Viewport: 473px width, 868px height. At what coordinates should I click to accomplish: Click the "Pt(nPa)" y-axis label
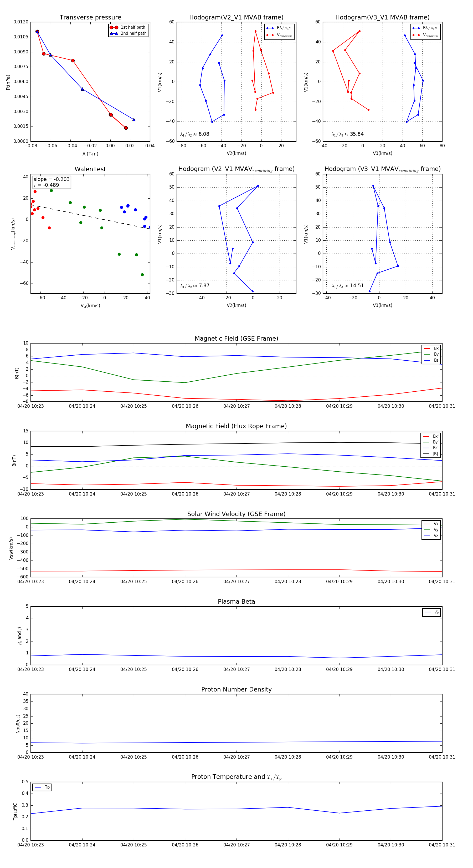pyautogui.click(x=8, y=82)
